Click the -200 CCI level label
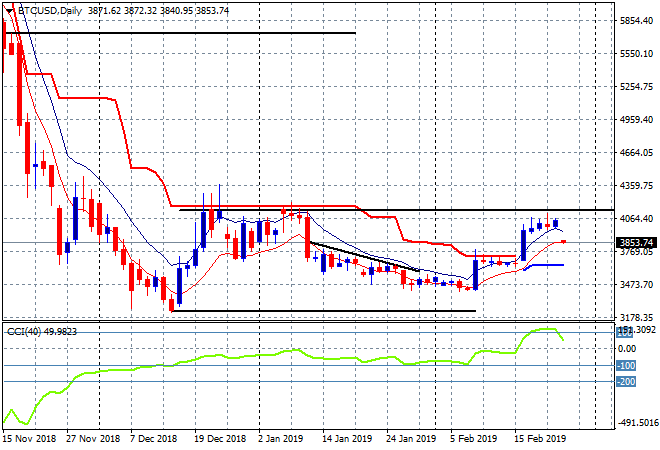This screenshot has height=450, width=660. tap(626, 382)
